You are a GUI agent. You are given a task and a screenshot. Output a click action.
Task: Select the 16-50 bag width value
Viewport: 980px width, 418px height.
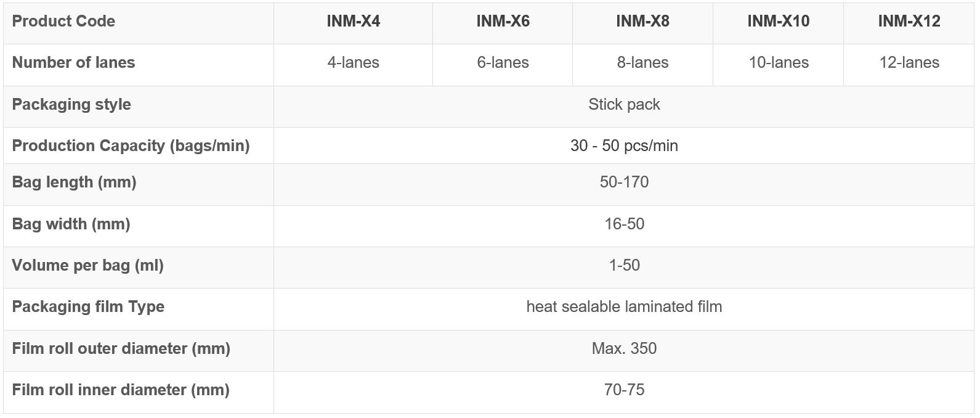[624, 224]
